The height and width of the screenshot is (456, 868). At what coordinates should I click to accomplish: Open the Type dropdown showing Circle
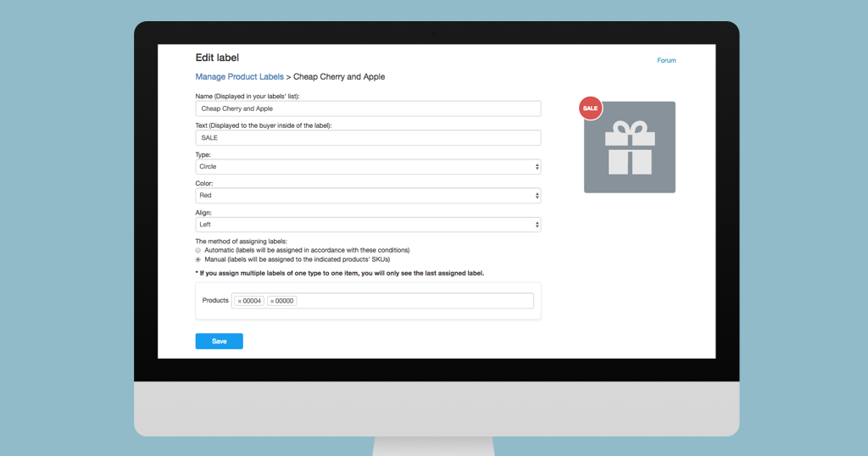point(368,167)
